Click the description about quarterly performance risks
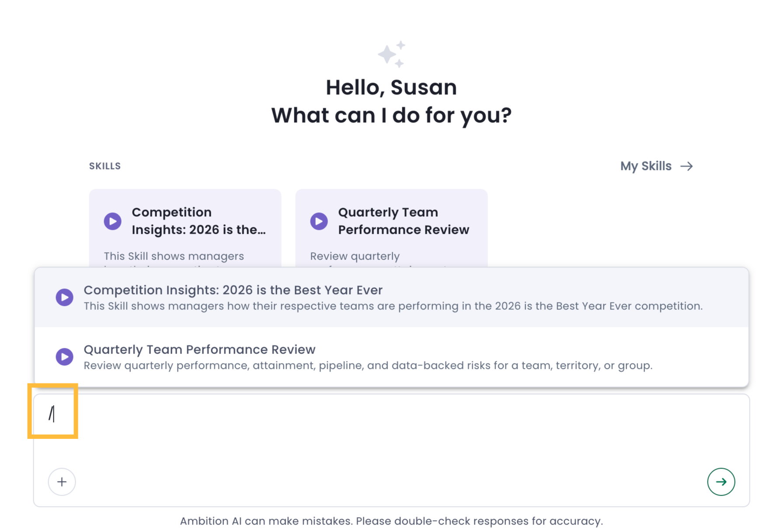The image size is (784, 532). (368, 365)
